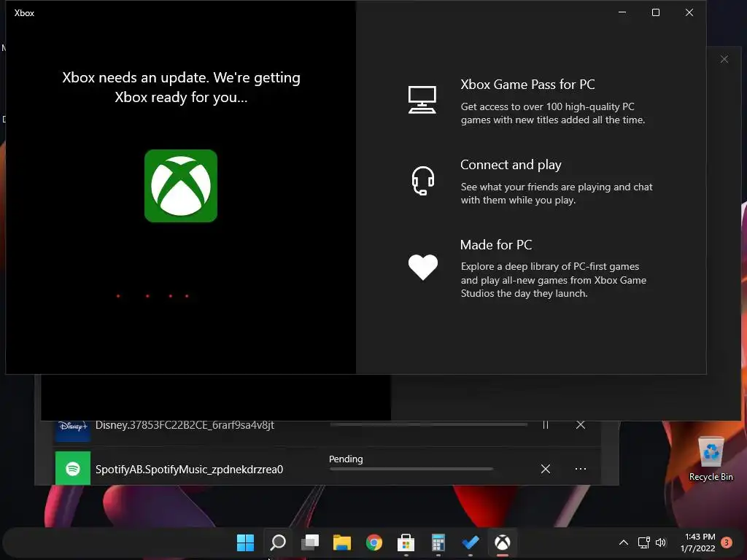Click the Spotify Pending progress bar
Viewport: 747px width, 560px height.
click(x=411, y=469)
